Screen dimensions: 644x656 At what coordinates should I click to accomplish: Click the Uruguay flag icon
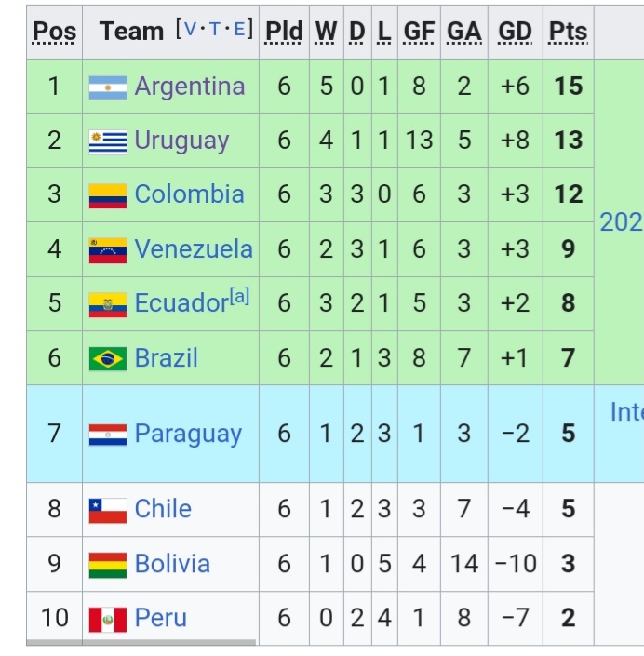[x=108, y=141]
